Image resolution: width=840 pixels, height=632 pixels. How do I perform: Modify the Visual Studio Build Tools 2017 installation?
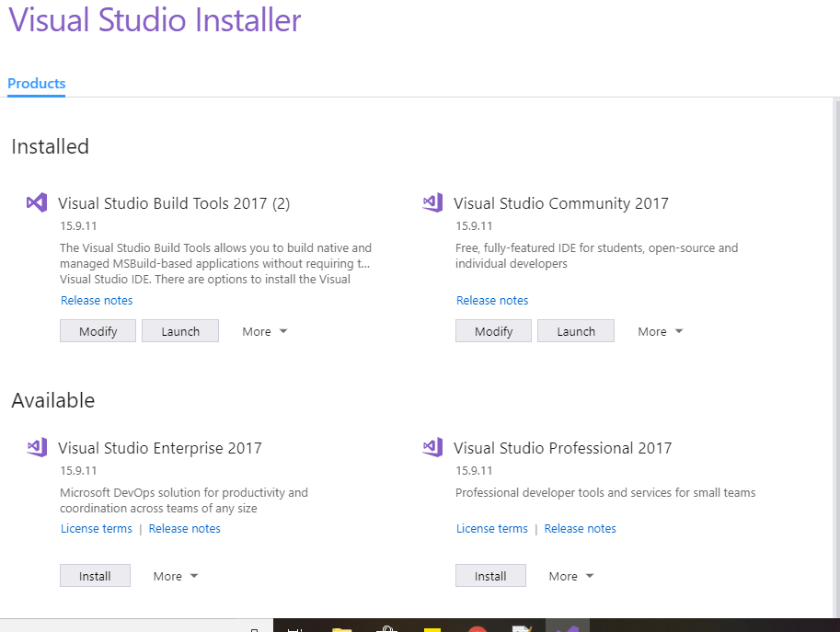98,331
